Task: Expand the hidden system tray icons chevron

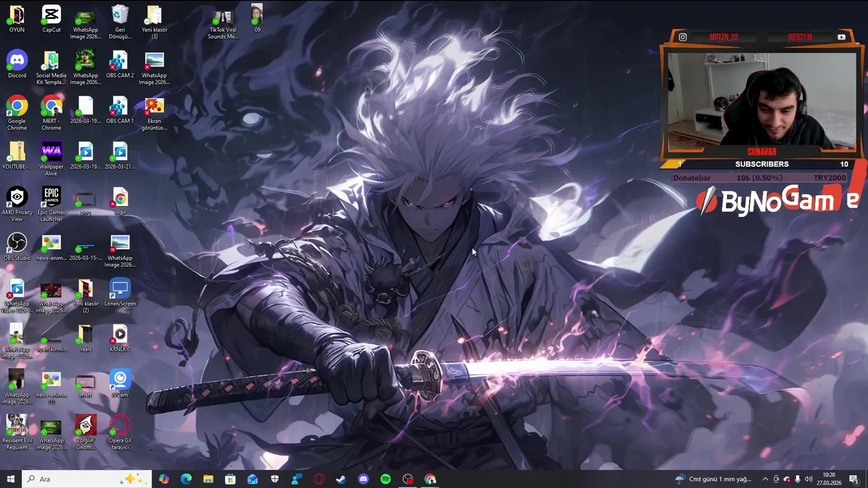Action: pyautogui.click(x=766, y=479)
